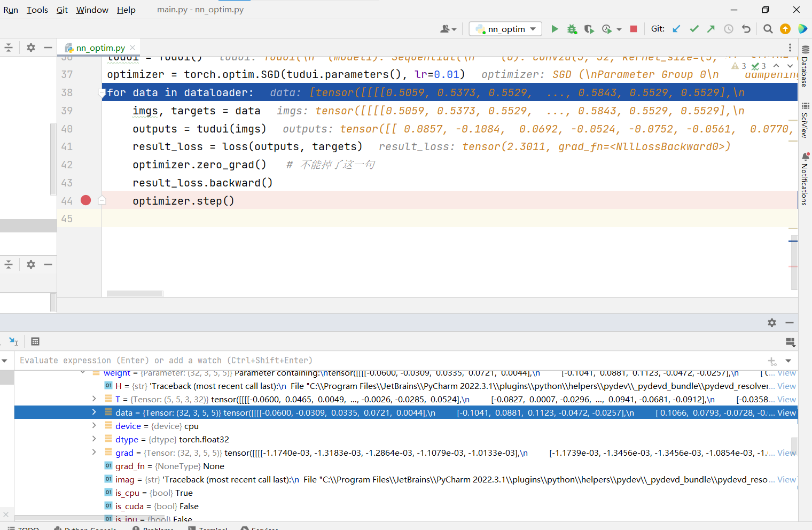Go to previous highlighted error arrow

(776, 66)
